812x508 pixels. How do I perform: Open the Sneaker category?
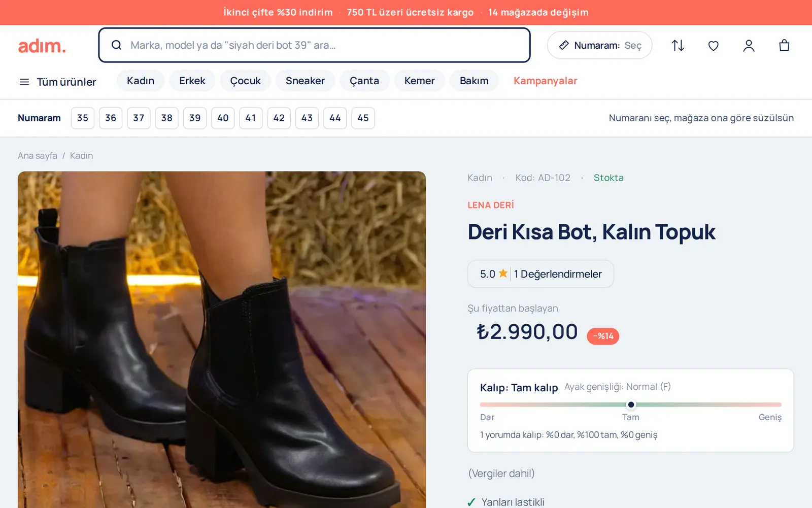pos(305,81)
